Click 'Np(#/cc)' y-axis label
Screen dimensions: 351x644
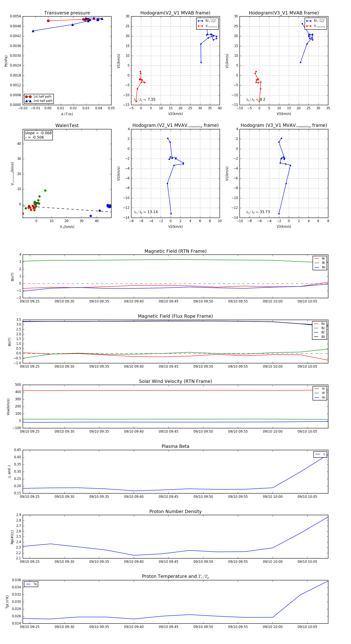[12, 537]
